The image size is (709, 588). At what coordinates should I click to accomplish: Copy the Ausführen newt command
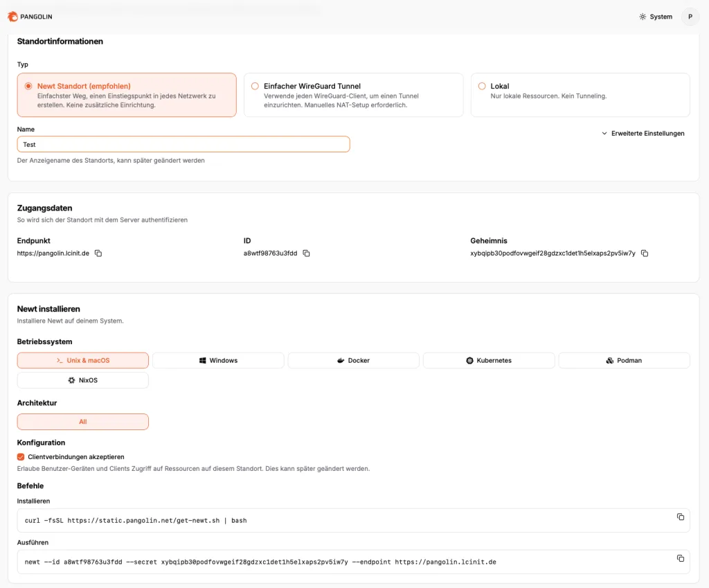coord(680,558)
